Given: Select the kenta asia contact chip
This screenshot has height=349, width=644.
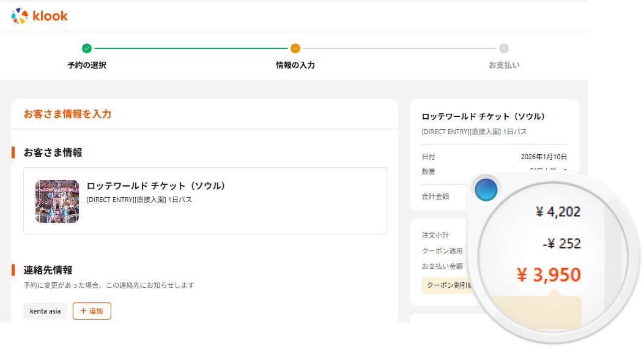Looking at the screenshot, I should click(45, 311).
